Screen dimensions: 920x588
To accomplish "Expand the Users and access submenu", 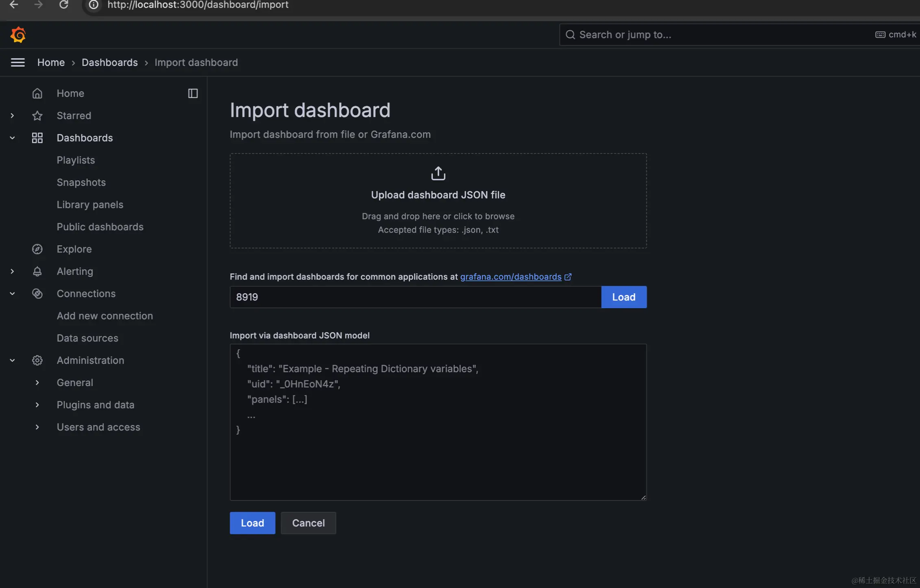I will pyautogui.click(x=37, y=427).
